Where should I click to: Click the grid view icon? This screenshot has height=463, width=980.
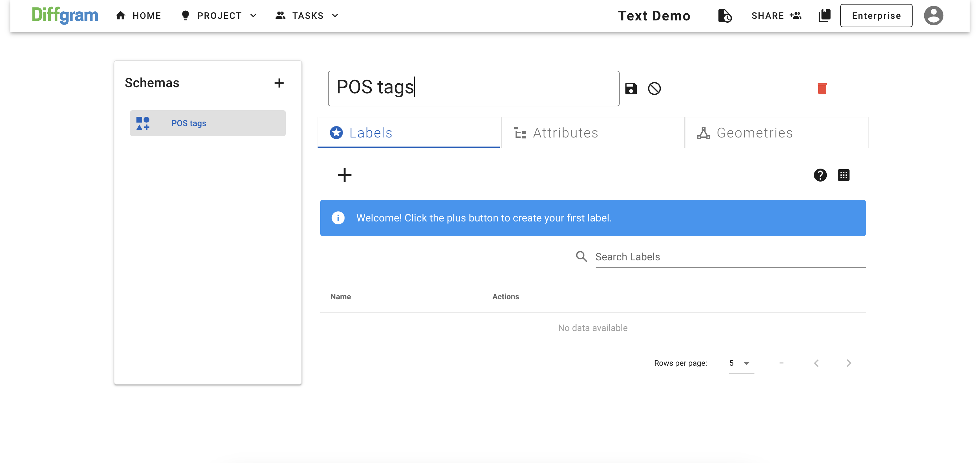coord(844,175)
